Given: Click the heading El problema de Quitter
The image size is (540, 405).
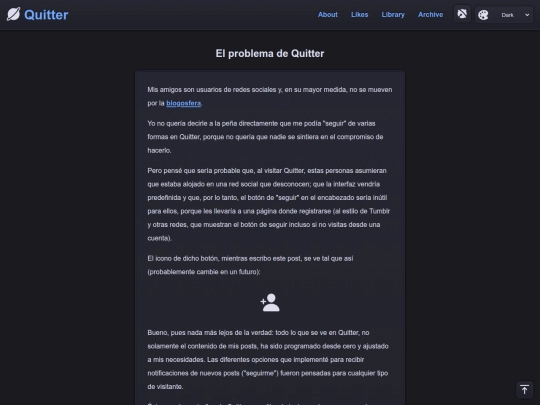Looking at the screenshot, I should 270,53.
